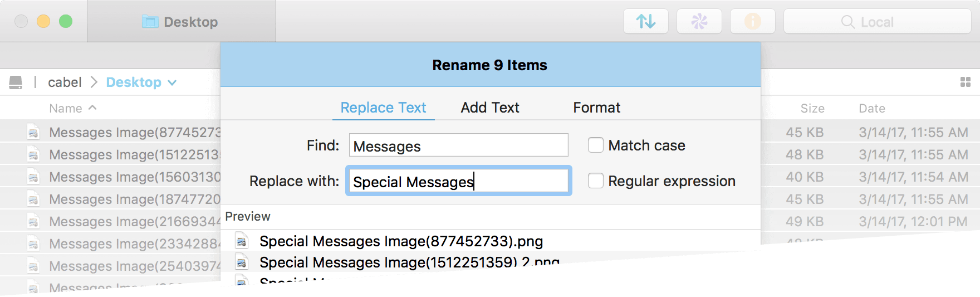Select first Messages Image file icon
Screen dimensions: 980x297
click(x=33, y=133)
